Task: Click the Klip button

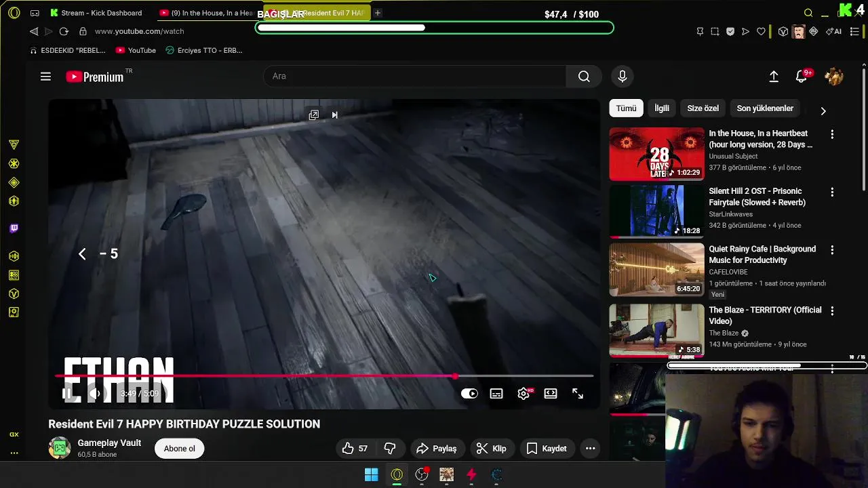Action: click(491, 449)
